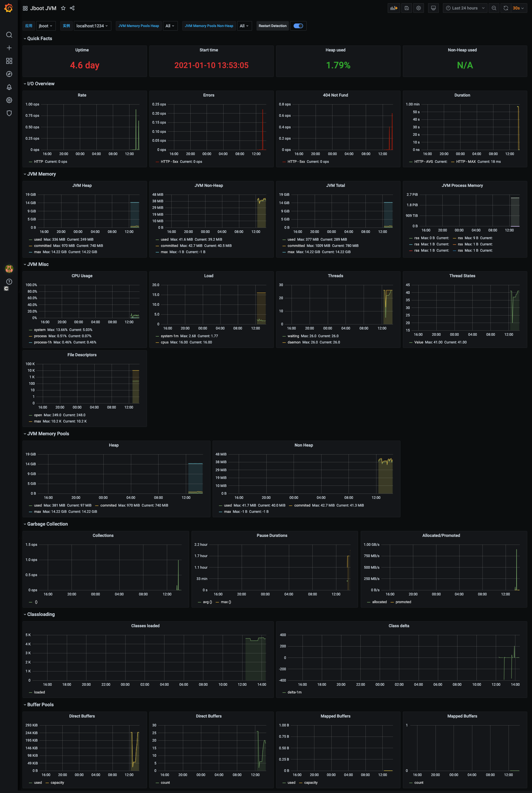Open the Explore compass icon
The height and width of the screenshot is (793, 532).
[x=9, y=74]
